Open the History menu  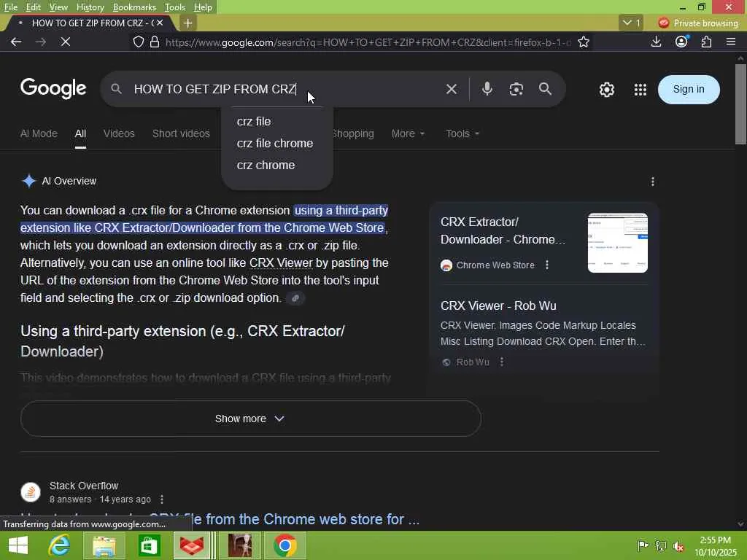pos(90,7)
